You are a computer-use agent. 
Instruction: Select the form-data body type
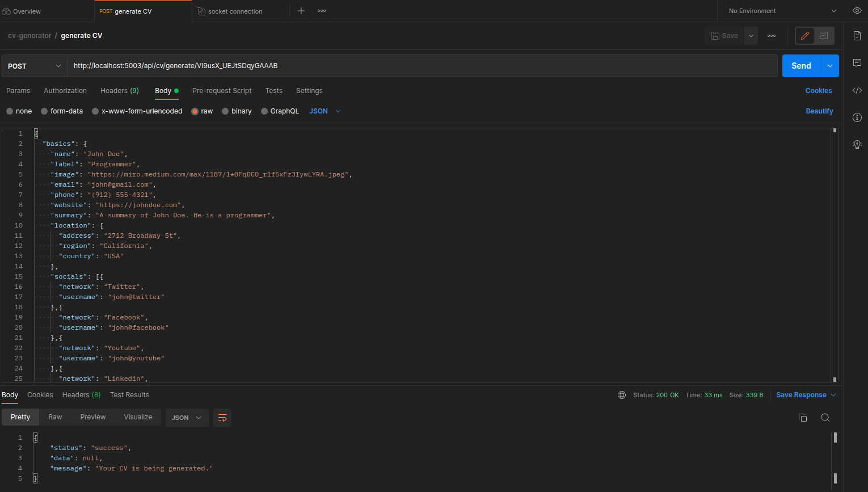point(62,111)
